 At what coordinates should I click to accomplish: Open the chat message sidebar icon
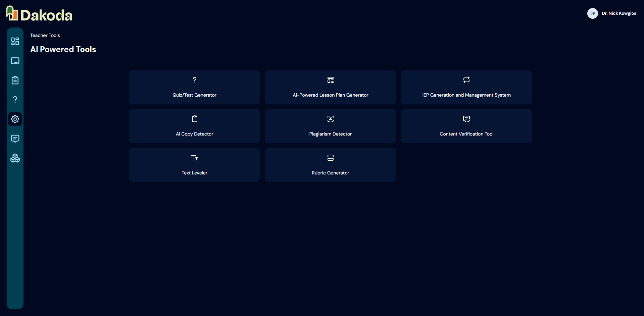click(15, 139)
